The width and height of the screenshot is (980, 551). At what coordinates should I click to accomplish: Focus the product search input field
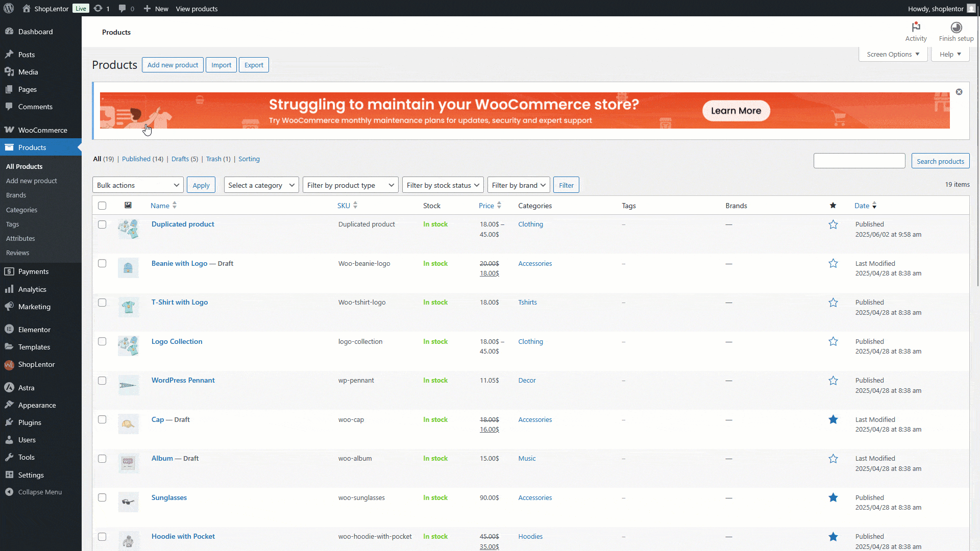point(859,161)
